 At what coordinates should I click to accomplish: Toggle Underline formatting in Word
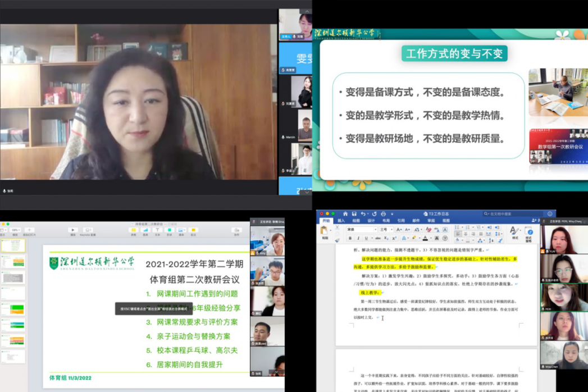[366, 238]
